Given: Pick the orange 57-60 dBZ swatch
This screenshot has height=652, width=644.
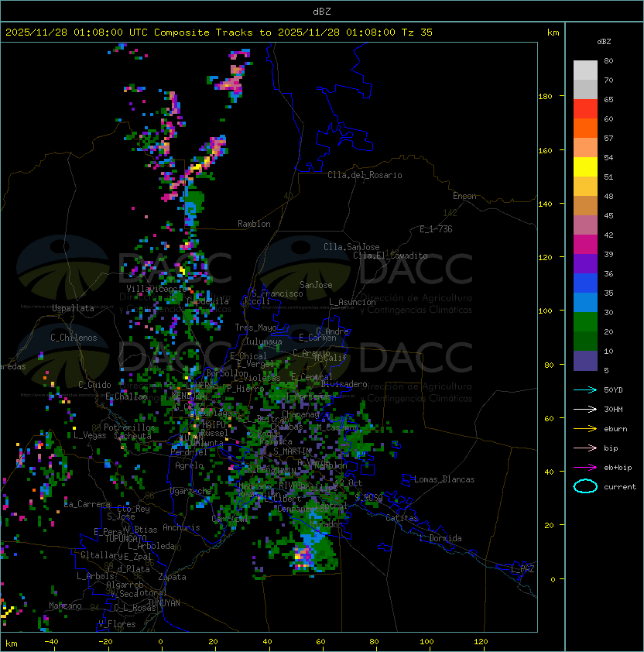Looking at the screenshot, I should pyautogui.click(x=585, y=128).
